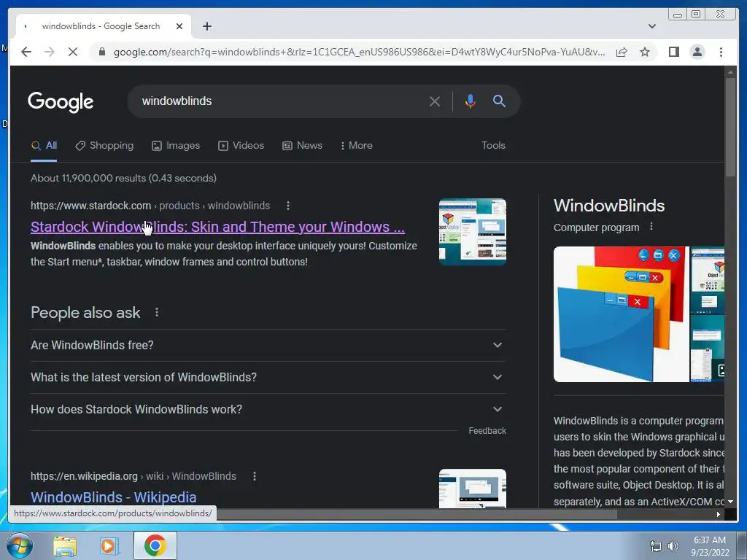Stop loading the page

click(x=73, y=52)
